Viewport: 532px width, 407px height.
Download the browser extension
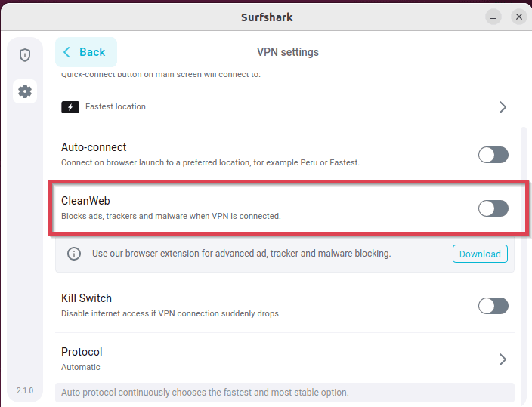(480, 254)
